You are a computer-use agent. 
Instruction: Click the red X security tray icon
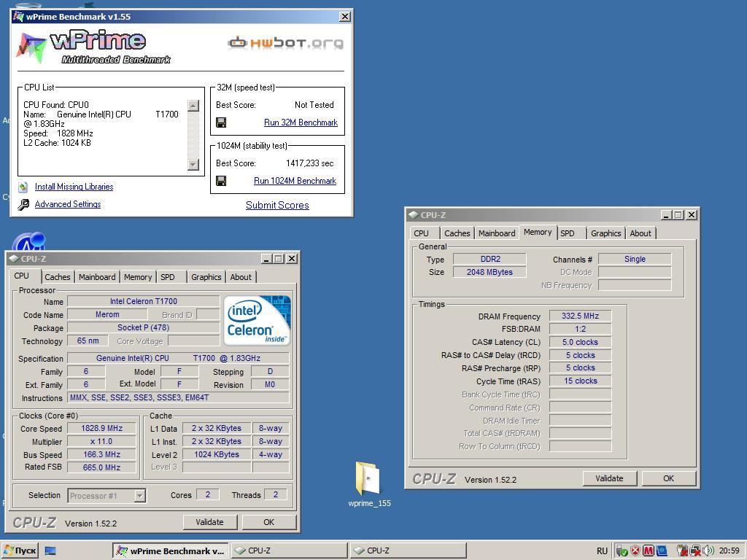click(635, 551)
